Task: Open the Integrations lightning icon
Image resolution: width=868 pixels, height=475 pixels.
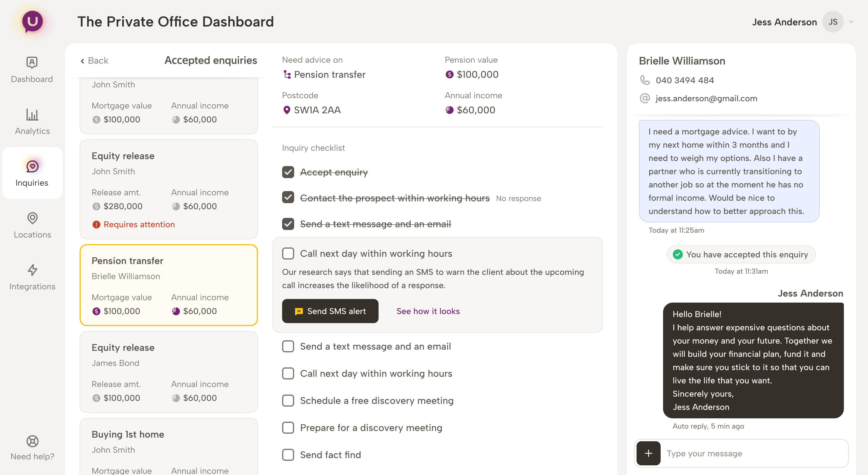Action: coord(32,270)
